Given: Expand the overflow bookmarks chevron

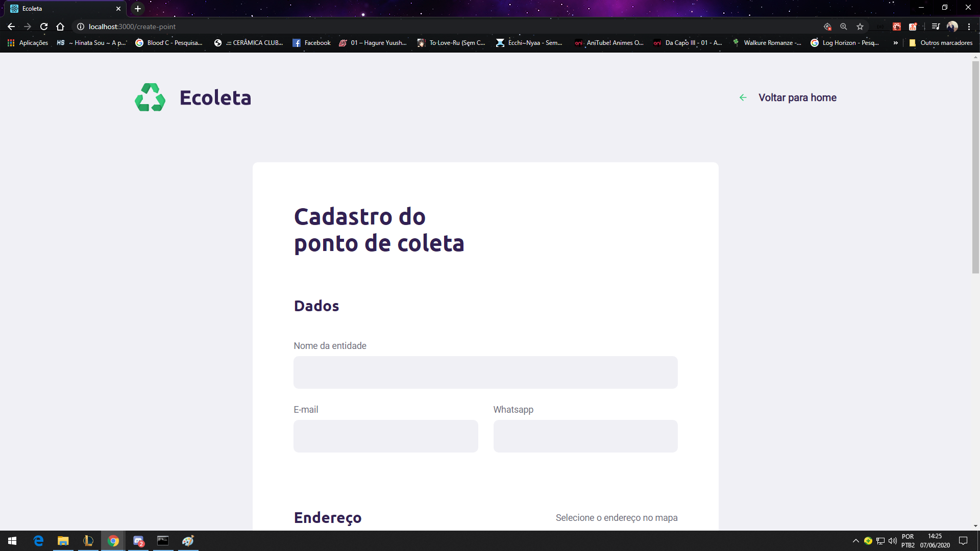Looking at the screenshot, I should pyautogui.click(x=896, y=43).
